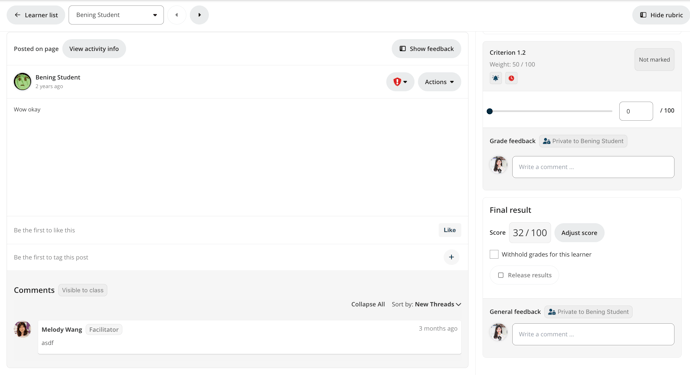The image size is (690, 383).
Task: Click Hide rubric button
Action: click(661, 15)
